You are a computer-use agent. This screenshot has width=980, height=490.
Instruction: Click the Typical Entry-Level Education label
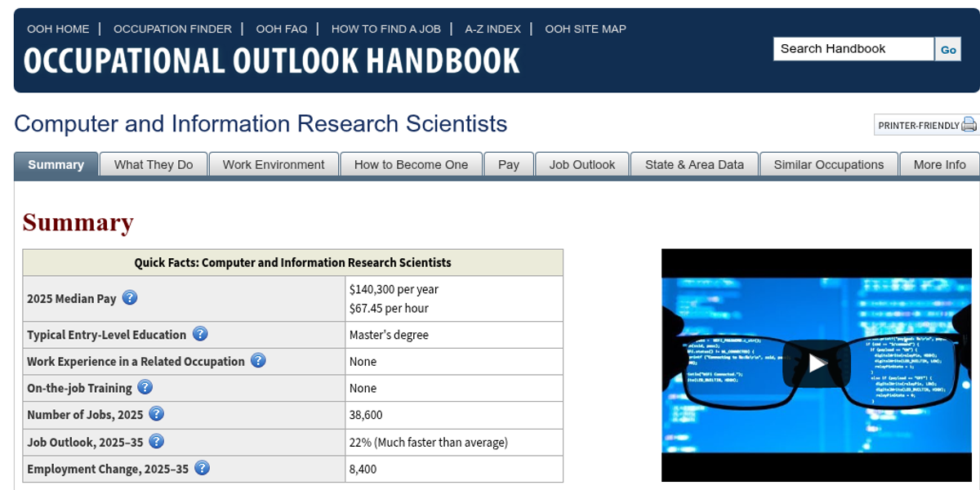[x=107, y=335]
